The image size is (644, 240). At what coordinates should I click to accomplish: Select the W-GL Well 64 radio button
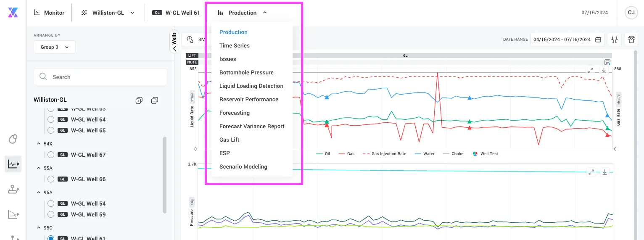pyautogui.click(x=51, y=119)
